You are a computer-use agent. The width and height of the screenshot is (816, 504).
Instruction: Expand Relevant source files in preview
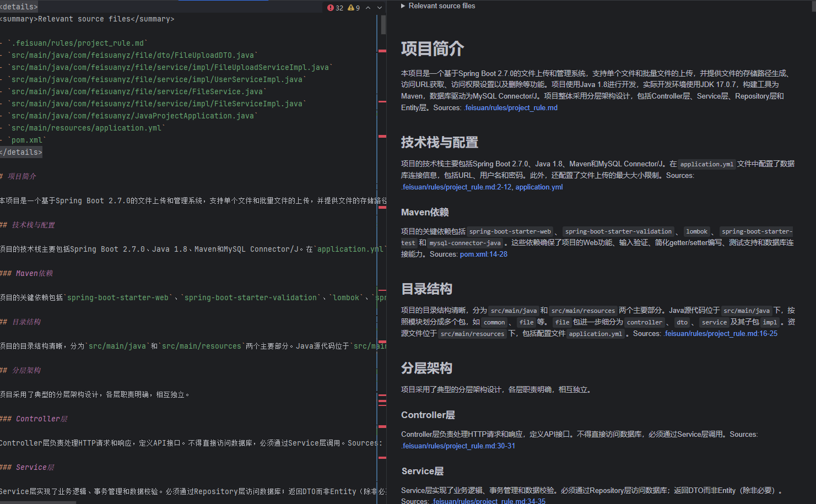click(x=403, y=6)
